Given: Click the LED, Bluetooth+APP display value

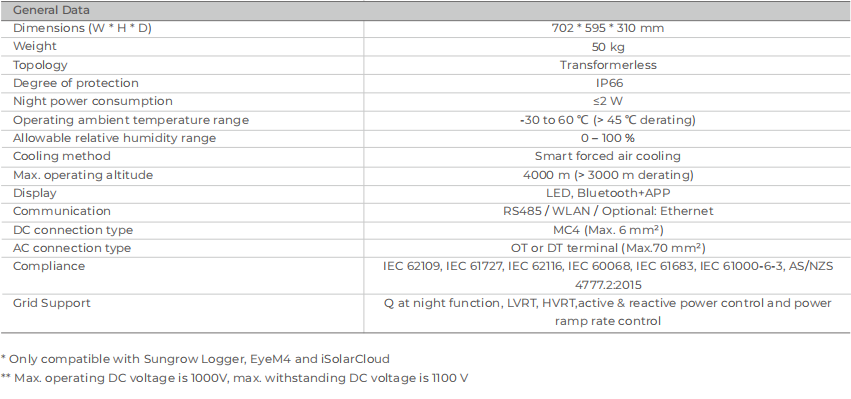Looking at the screenshot, I should (x=608, y=193).
